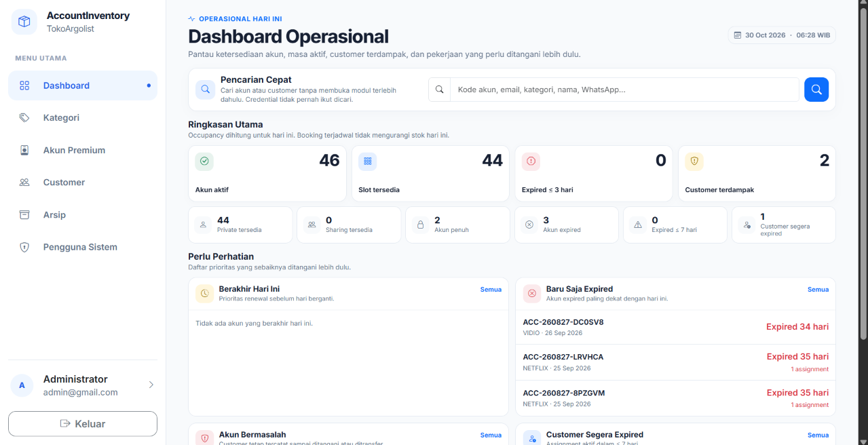This screenshot has height=445, width=868.
Task: Click the admin@gmail.com email text
Action: pos(81,393)
